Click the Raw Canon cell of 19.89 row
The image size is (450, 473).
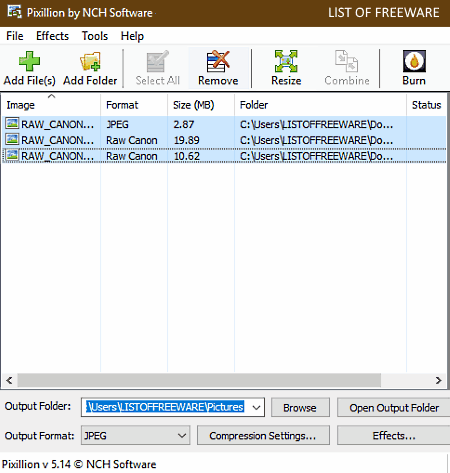[132, 140]
